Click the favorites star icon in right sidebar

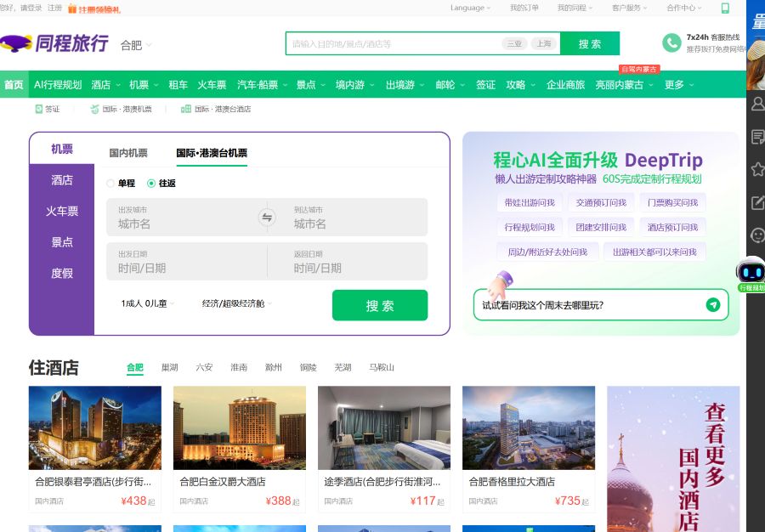[x=758, y=170]
